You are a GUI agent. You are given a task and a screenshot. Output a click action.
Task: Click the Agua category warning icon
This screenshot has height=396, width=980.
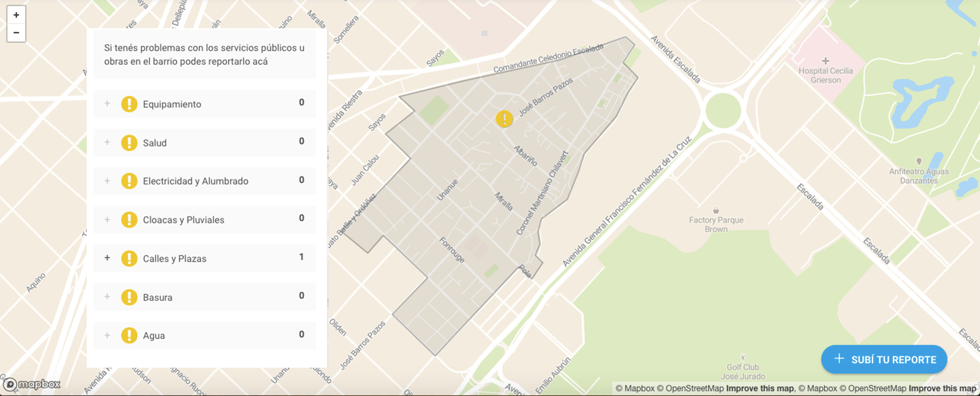click(129, 335)
